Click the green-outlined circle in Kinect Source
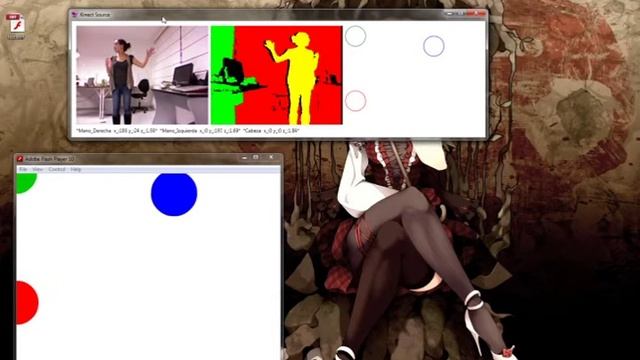Image resolution: width=640 pixels, height=360 pixels. [356, 36]
